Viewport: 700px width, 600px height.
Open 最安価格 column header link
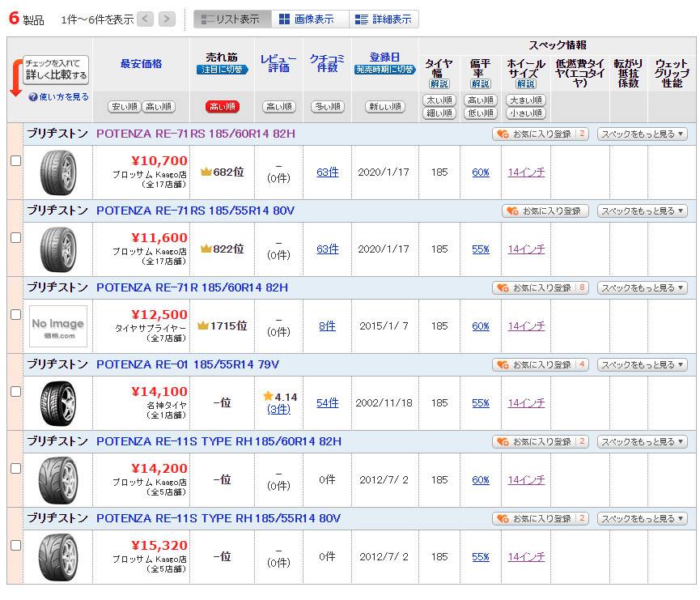tap(141, 64)
